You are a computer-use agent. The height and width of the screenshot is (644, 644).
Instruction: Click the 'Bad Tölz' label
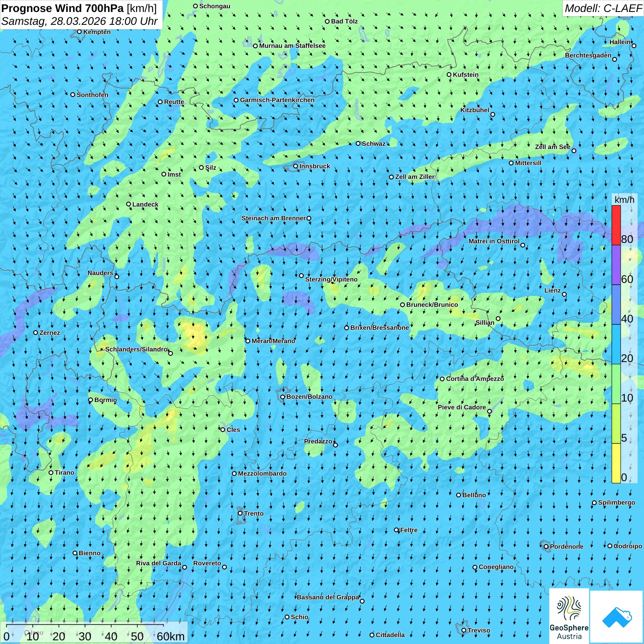click(x=345, y=21)
